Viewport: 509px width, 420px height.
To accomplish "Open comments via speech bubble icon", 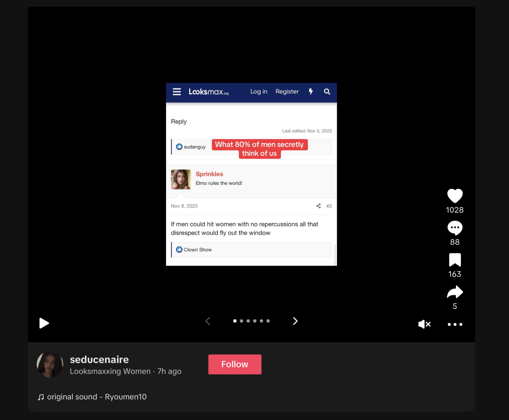I will (x=455, y=228).
